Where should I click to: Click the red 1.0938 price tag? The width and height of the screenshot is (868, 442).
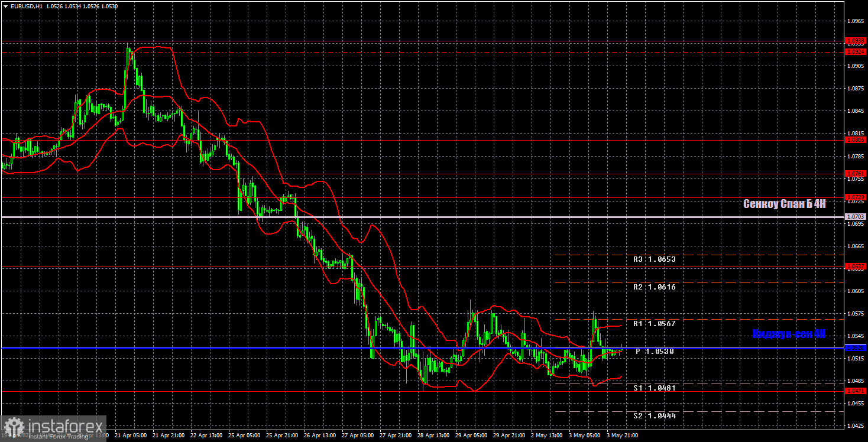pyautogui.click(x=856, y=41)
